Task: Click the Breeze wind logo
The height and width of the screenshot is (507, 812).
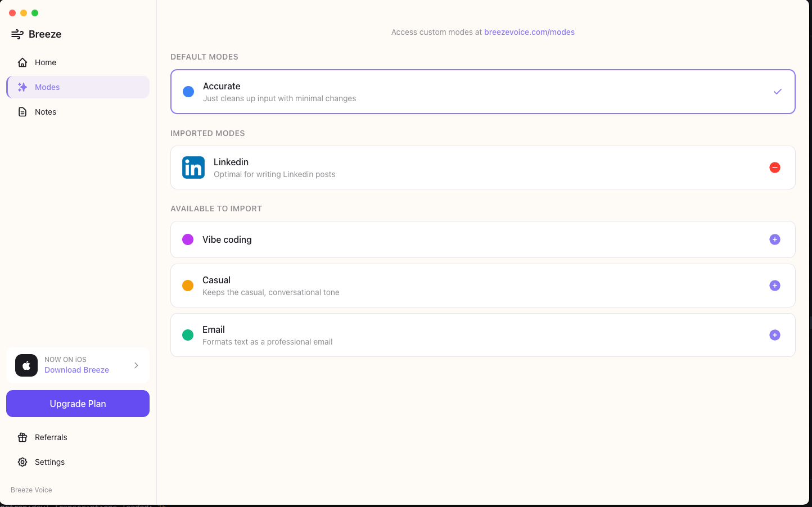Action: (x=16, y=34)
